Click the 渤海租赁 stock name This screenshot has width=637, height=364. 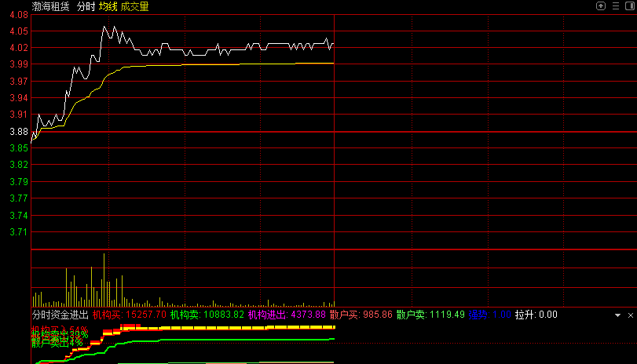50,6
